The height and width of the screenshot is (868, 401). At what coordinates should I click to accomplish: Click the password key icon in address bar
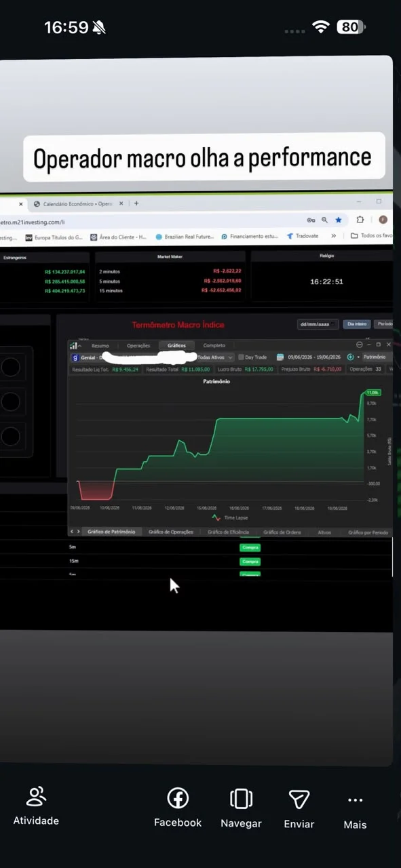click(311, 220)
